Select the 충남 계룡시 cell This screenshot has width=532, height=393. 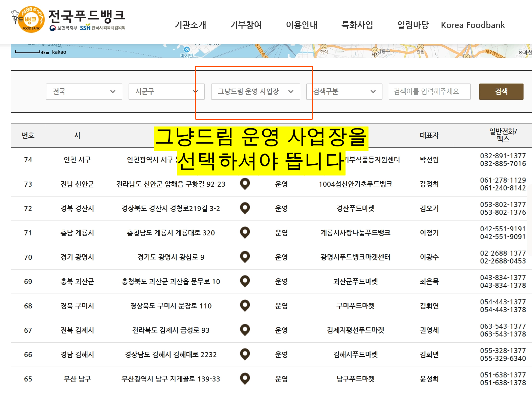coord(77,233)
